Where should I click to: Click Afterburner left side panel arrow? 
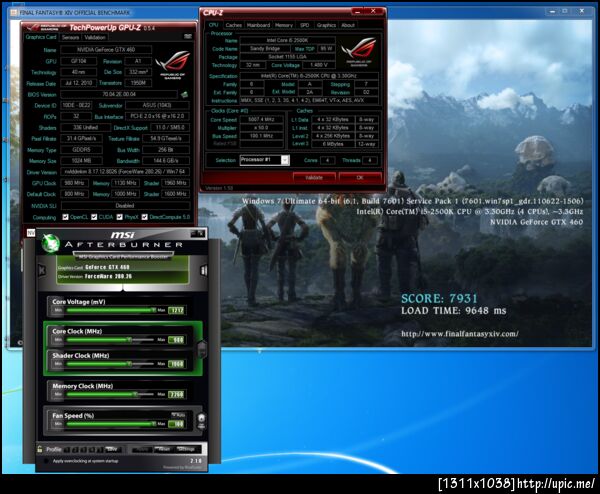coord(42,271)
